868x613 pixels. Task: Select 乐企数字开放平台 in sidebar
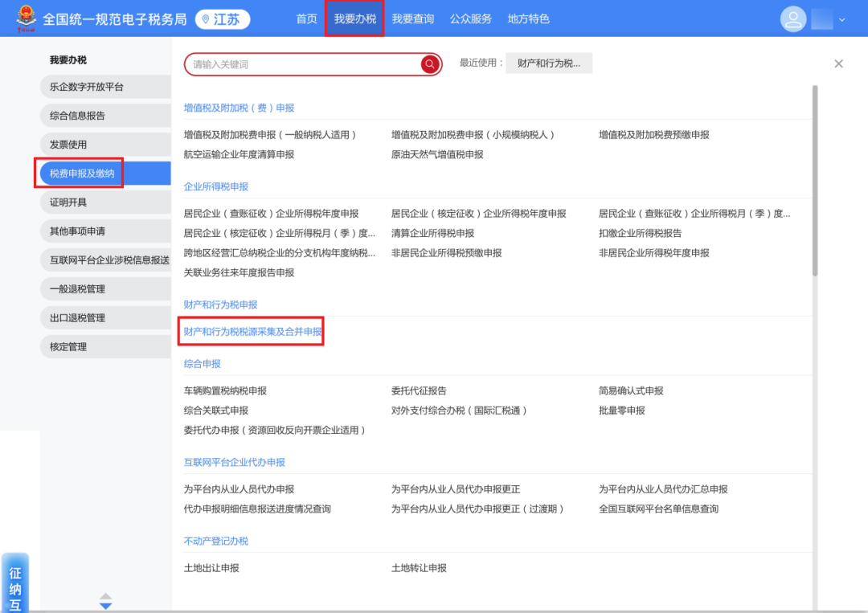click(106, 87)
